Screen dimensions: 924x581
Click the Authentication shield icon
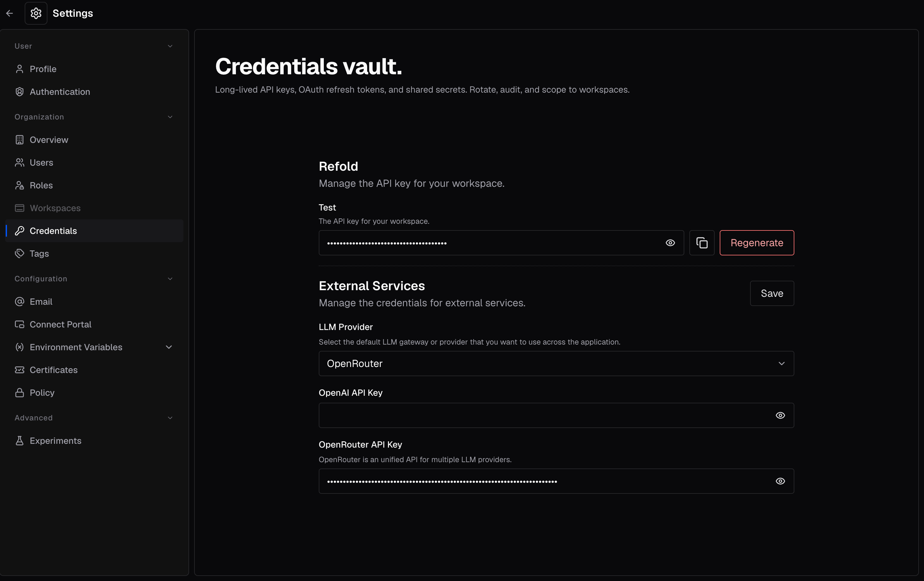point(20,92)
